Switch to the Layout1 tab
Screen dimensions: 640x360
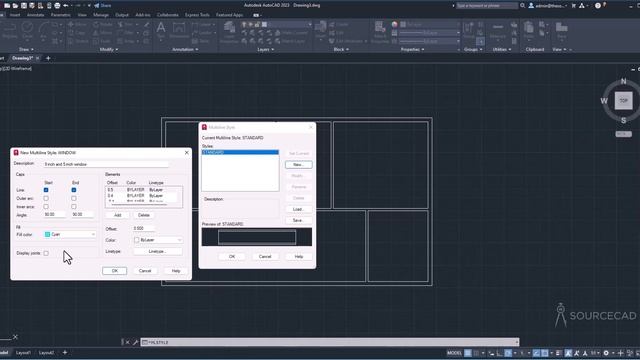point(23,353)
